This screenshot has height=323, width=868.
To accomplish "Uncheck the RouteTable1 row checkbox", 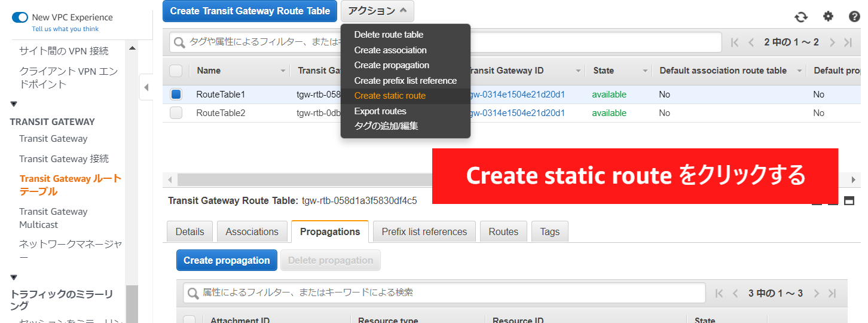I will tap(176, 95).
